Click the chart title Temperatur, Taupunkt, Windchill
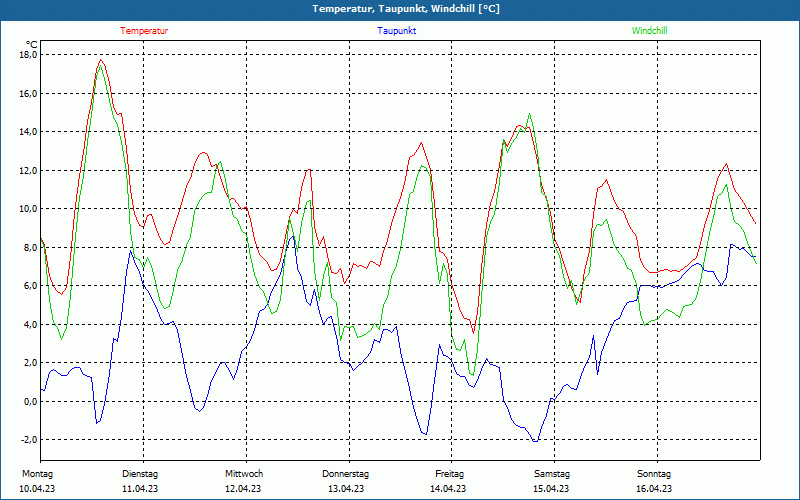The image size is (800, 500). tap(406, 9)
